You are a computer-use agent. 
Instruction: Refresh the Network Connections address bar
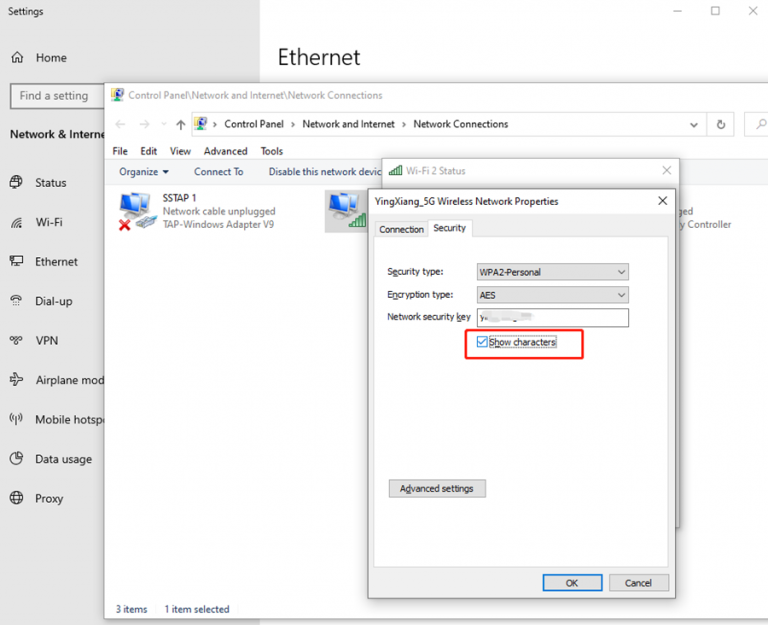point(720,124)
